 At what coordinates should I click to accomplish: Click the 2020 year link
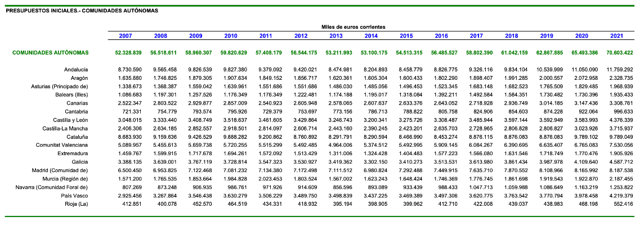[582, 36]
